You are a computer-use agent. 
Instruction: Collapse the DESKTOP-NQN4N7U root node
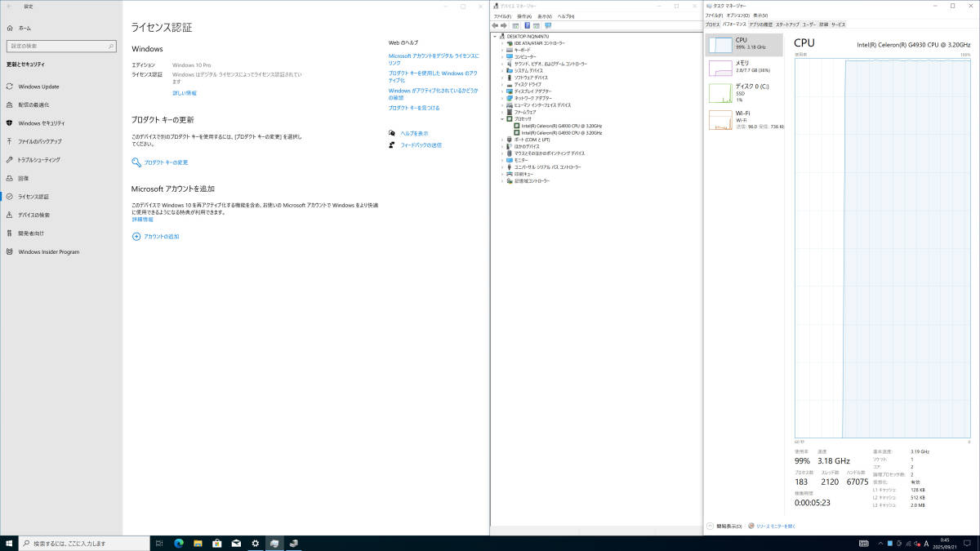tap(495, 37)
